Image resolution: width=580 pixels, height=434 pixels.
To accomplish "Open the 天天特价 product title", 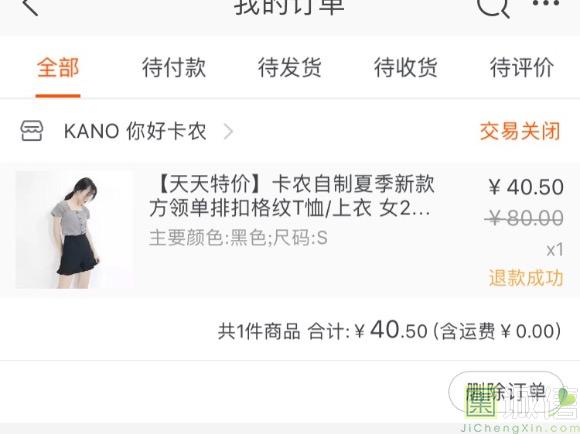I will pos(292,196).
